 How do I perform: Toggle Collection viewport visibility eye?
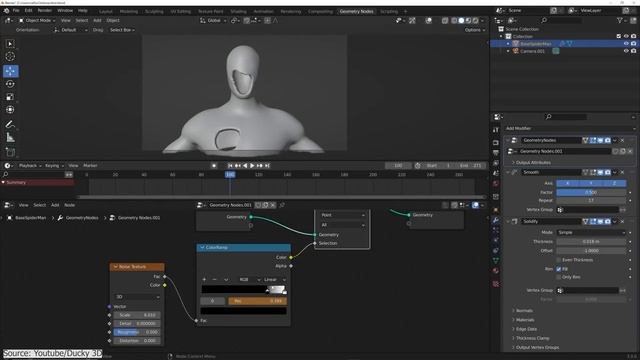[x=626, y=36]
